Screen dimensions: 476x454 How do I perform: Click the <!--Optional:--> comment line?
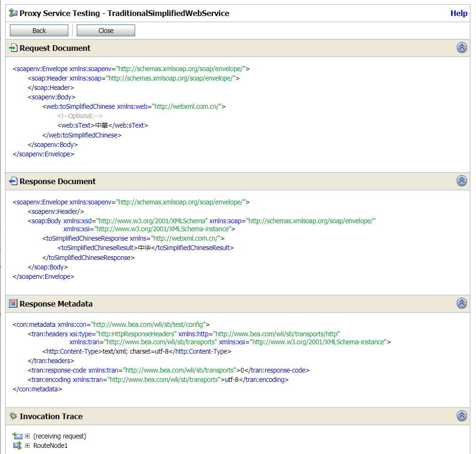(80, 116)
